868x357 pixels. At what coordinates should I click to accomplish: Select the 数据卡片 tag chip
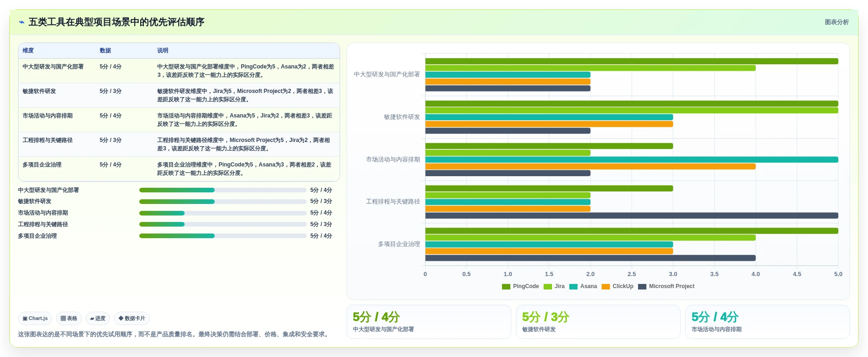click(x=132, y=319)
